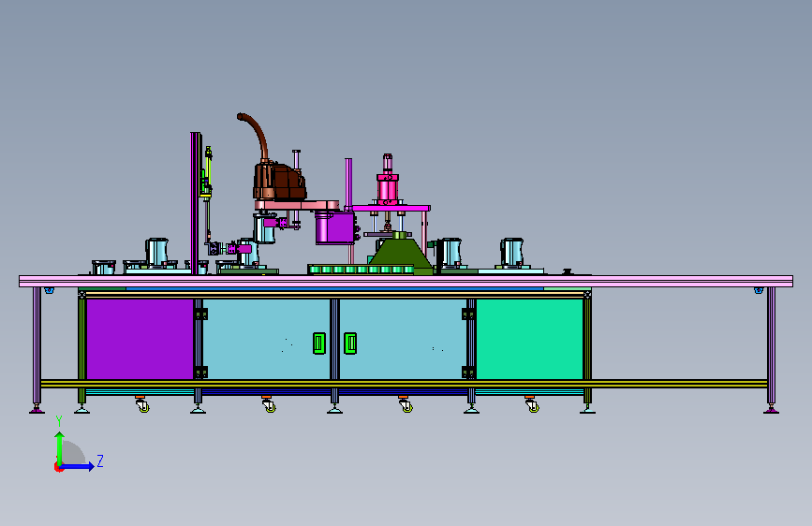Click the magenta box under robot arm
This screenshot has height=526, width=812.
point(334,227)
